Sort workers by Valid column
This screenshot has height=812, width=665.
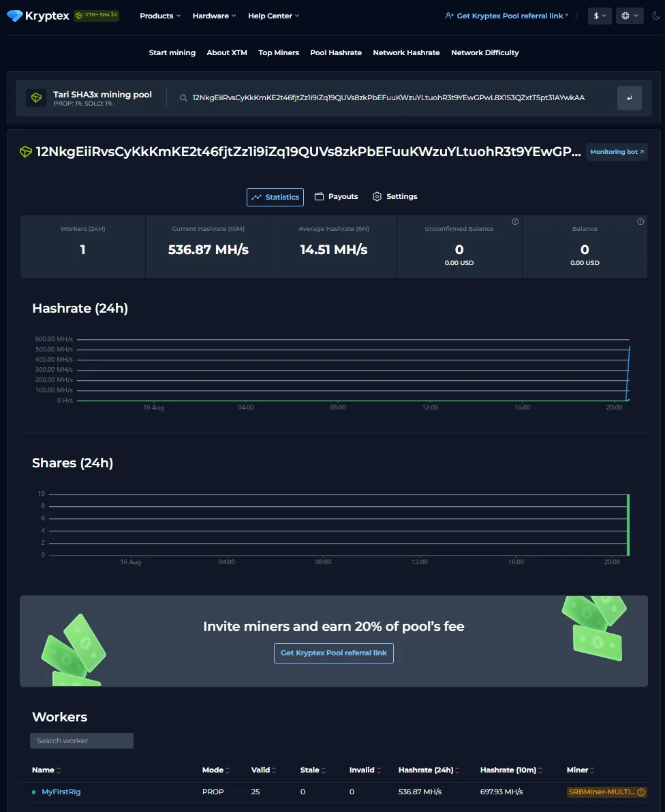(263, 770)
